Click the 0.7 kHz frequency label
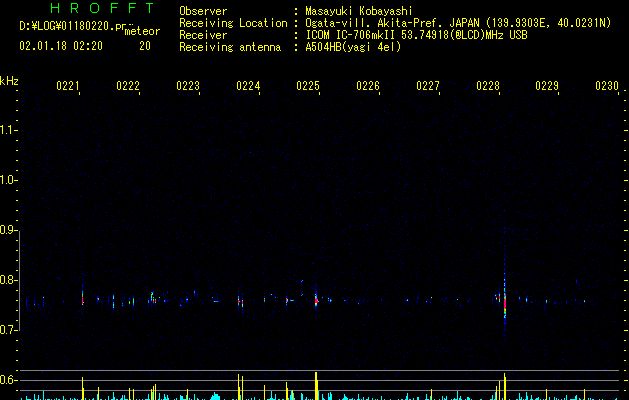This screenshot has width=629, height=400. click(8, 330)
